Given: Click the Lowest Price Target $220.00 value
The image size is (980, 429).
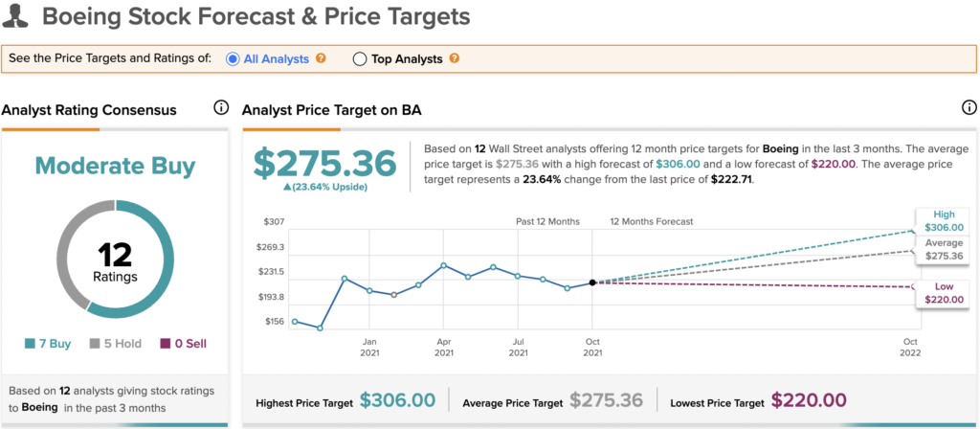Looking at the screenshot, I should (x=809, y=400).
